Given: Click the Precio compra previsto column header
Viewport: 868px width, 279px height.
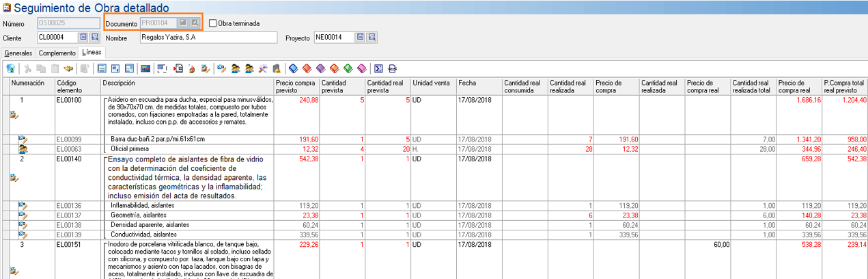Looking at the screenshot, I should coord(297,86).
